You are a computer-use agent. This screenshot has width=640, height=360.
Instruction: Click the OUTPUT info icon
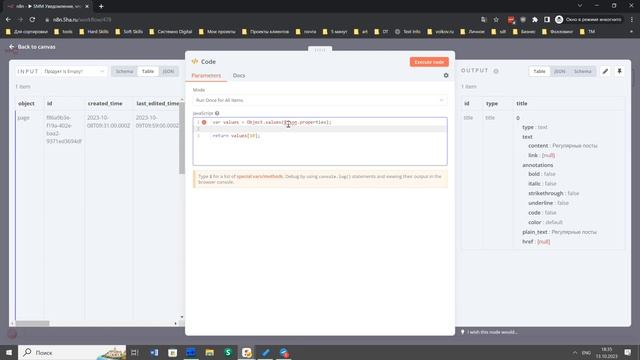tap(496, 71)
